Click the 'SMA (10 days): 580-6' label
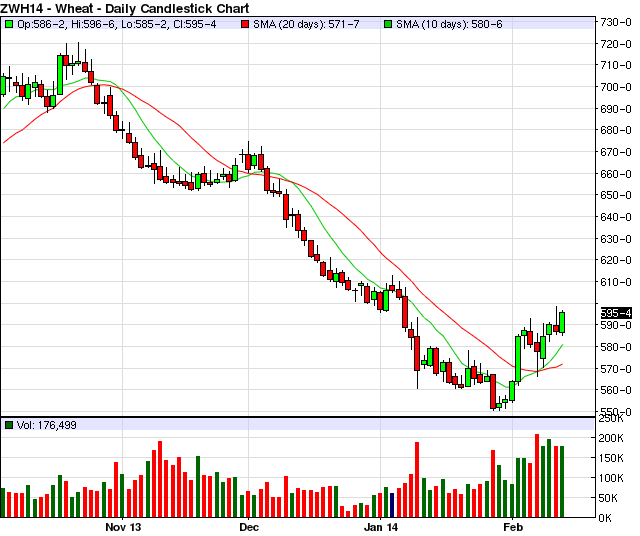 tap(449, 24)
